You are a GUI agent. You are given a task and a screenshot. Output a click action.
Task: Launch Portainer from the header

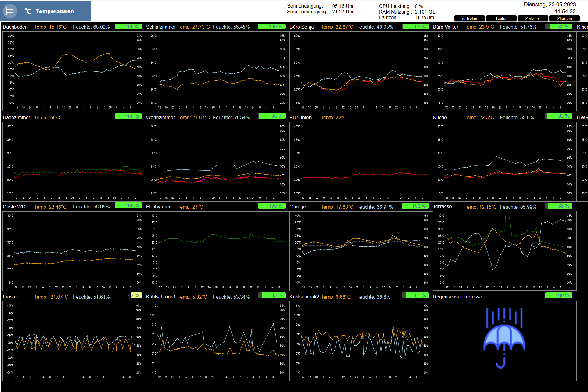tap(533, 18)
